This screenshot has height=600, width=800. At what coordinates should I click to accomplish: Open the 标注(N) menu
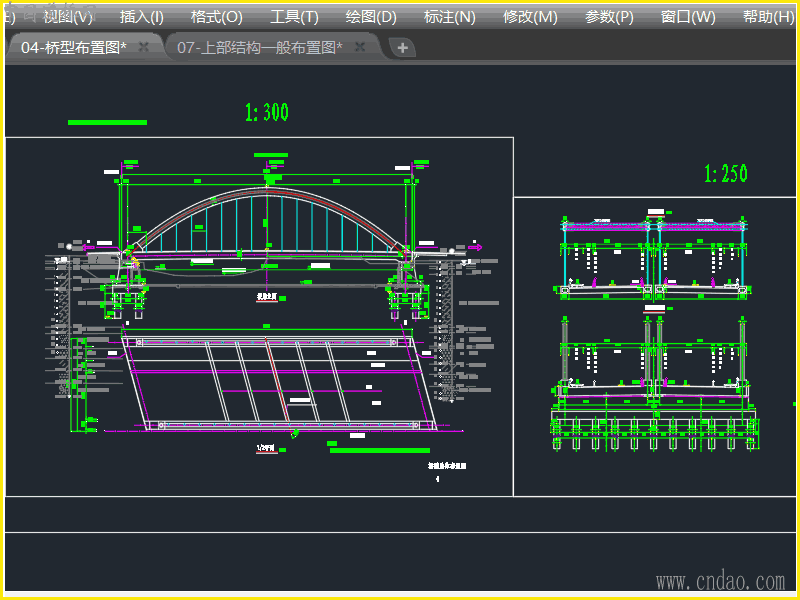(449, 17)
